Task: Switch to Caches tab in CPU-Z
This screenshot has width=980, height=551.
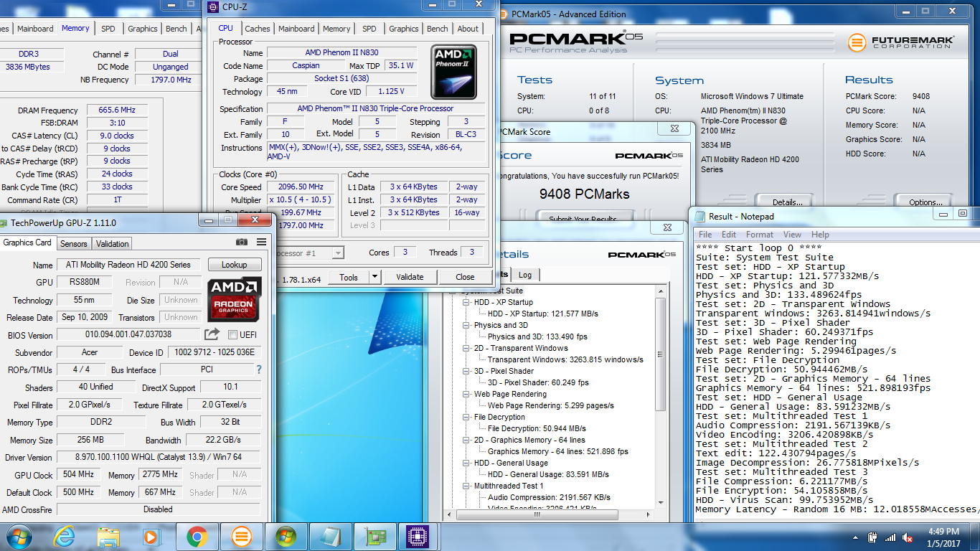Action: tap(258, 29)
